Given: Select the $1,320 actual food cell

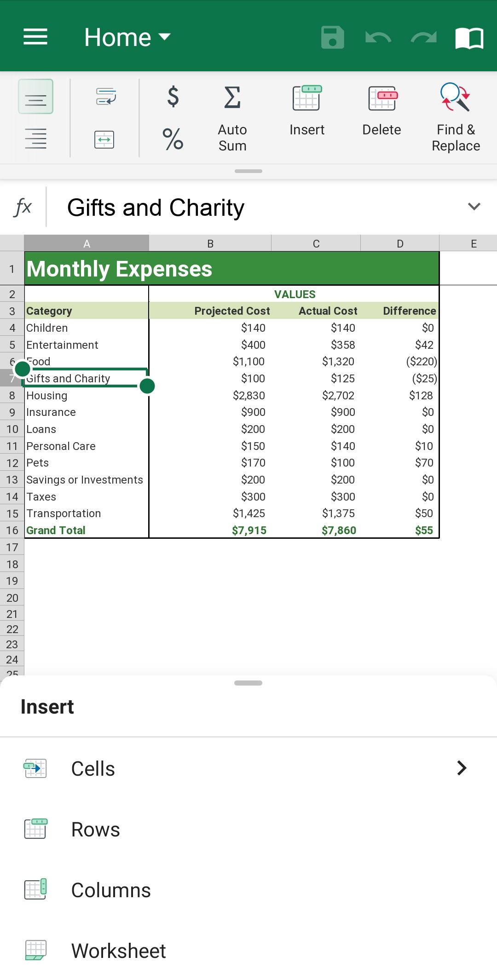Looking at the screenshot, I should click(x=316, y=362).
